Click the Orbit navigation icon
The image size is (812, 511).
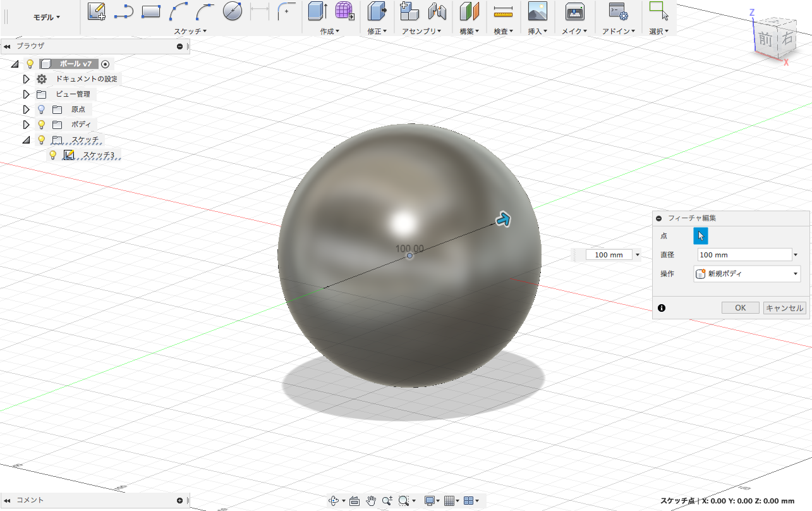tap(334, 501)
